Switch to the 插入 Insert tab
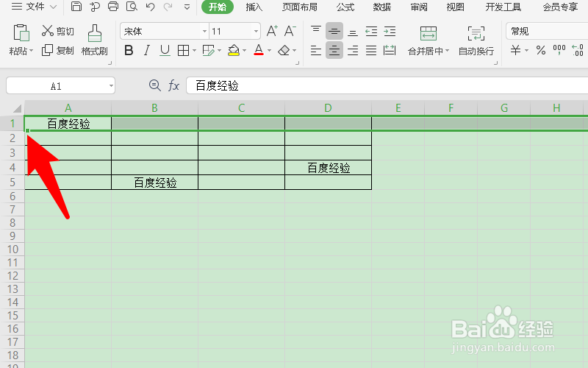Image resolution: width=588 pixels, height=368 pixels. click(x=254, y=7)
